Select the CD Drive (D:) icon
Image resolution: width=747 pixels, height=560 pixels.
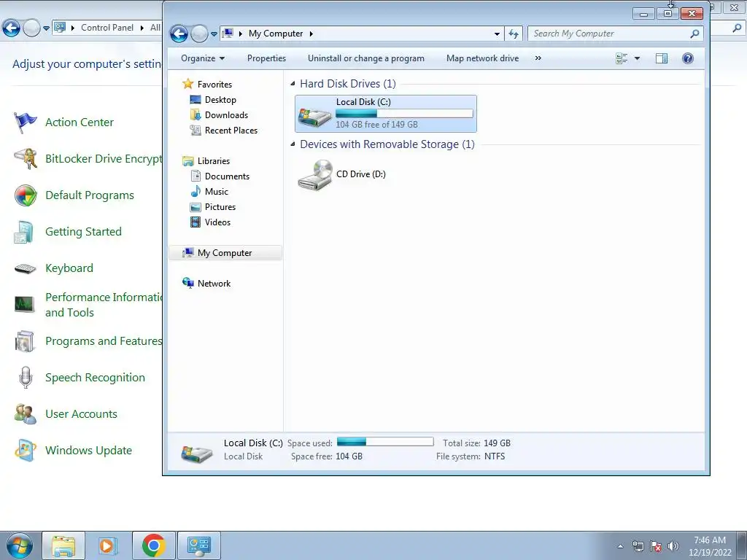314,175
